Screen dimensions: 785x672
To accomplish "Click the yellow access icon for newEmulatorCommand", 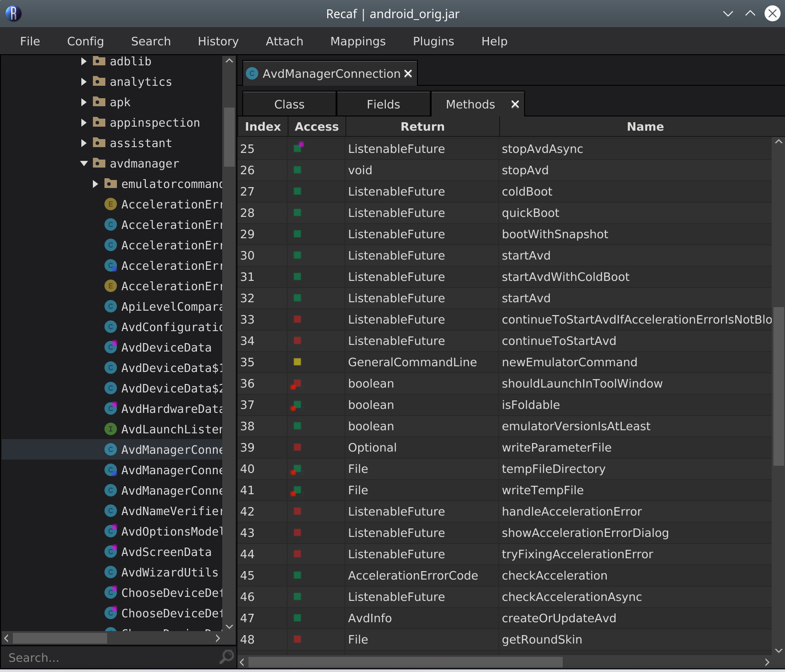I will click(x=297, y=362).
